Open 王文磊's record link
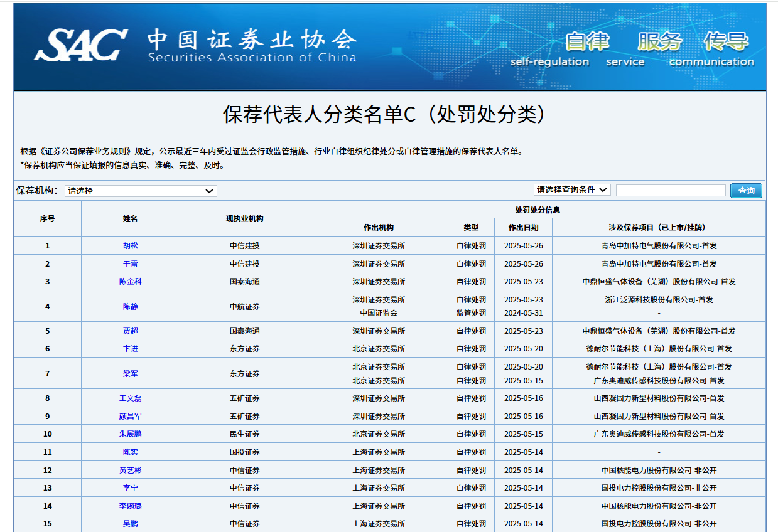Image resolution: width=778 pixels, height=532 pixels. pos(130,398)
